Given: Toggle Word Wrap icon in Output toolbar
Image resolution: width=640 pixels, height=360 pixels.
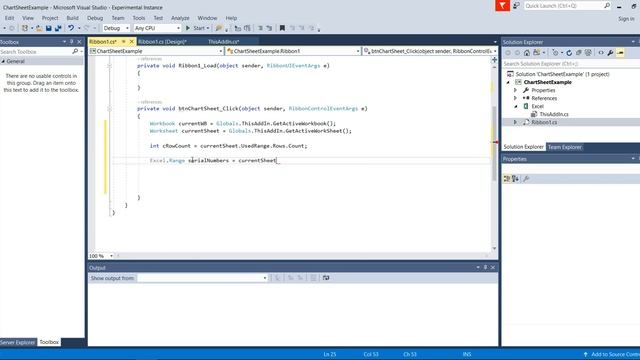Looking at the screenshot, I should [x=326, y=278].
